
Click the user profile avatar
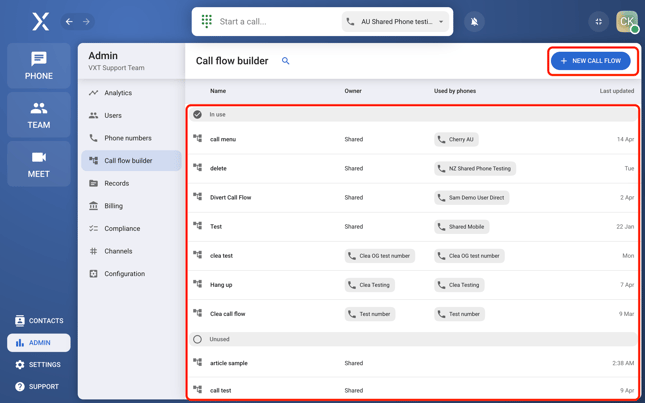click(626, 21)
